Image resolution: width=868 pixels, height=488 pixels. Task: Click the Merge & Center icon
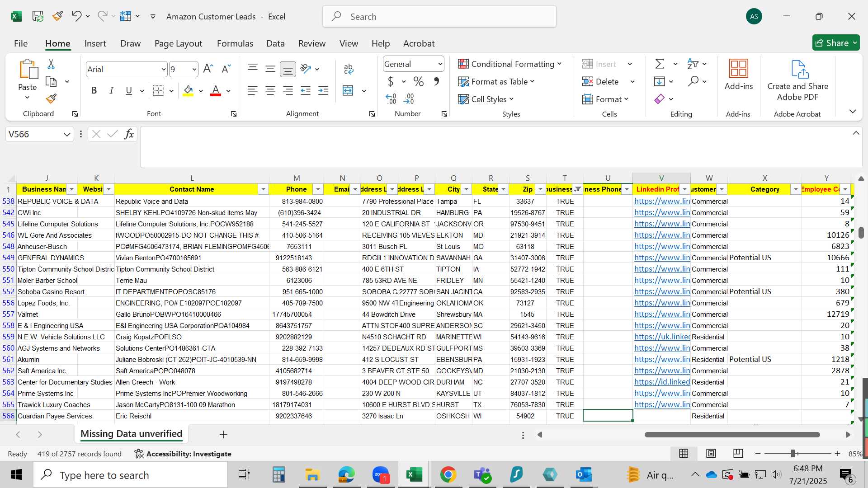coord(348,90)
